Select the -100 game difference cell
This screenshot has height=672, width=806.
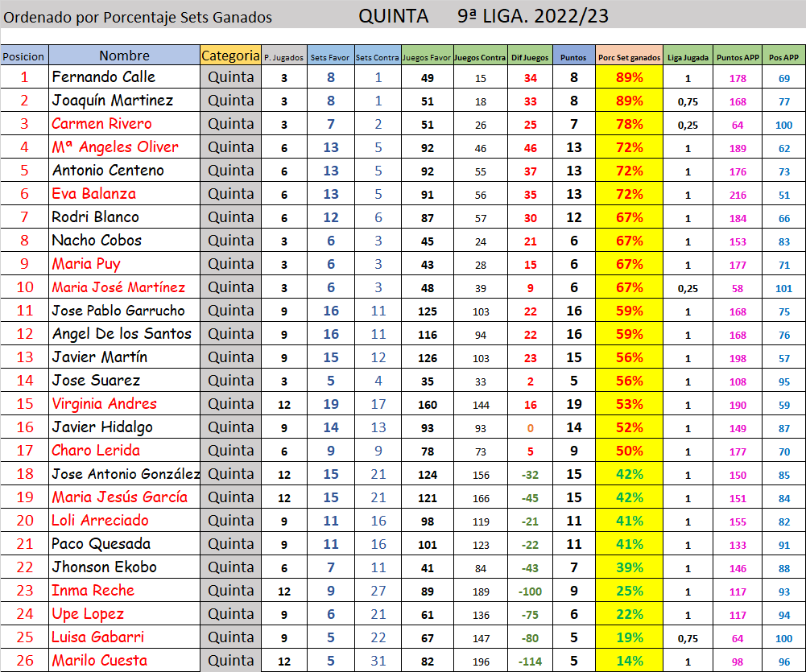tap(530, 591)
